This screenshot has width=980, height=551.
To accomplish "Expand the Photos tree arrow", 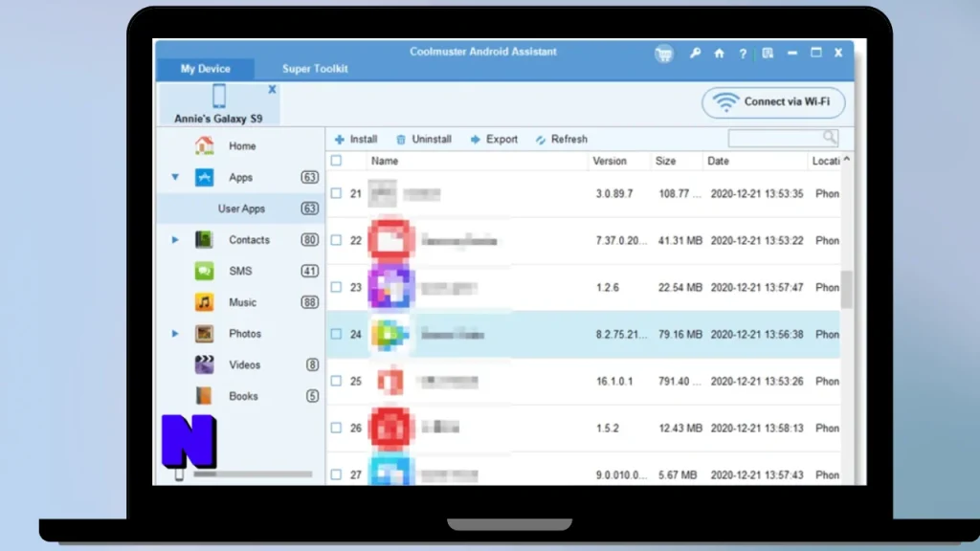I will (x=175, y=334).
